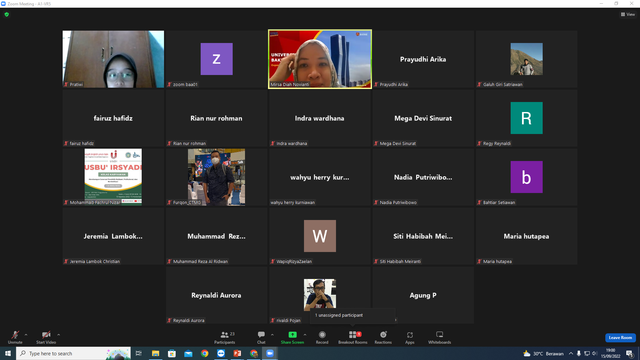Start Video from the meeting toolbar
Viewport: 640px width, 360px height.
(x=46, y=337)
